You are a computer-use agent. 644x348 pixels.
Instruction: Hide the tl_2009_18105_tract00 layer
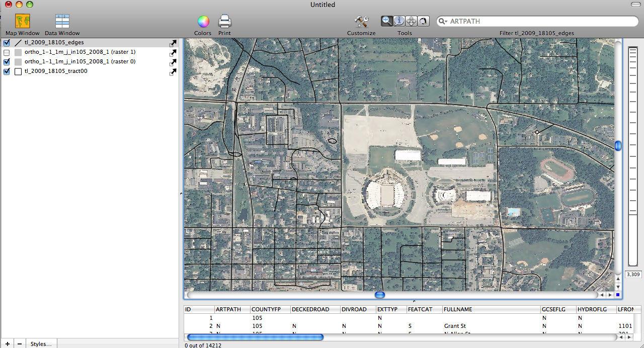click(7, 71)
